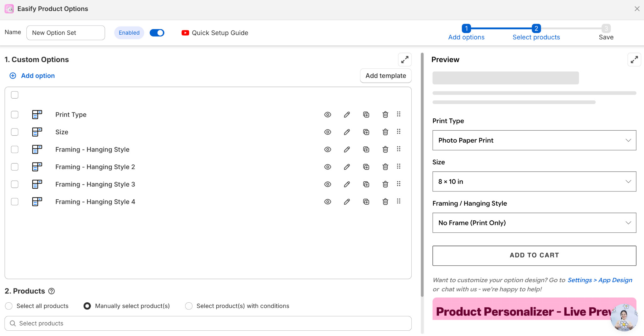Image resolution: width=644 pixels, height=336 pixels.
Task: Click the Add template button
Action: click(x=386, y=76)
